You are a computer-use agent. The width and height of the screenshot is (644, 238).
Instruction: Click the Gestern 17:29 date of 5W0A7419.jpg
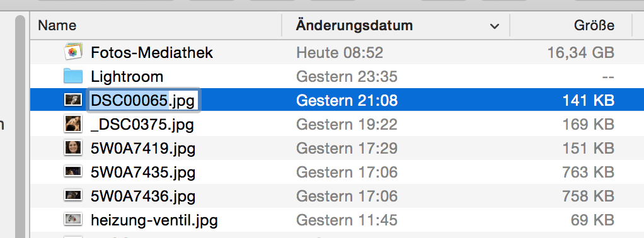point(347,148)
